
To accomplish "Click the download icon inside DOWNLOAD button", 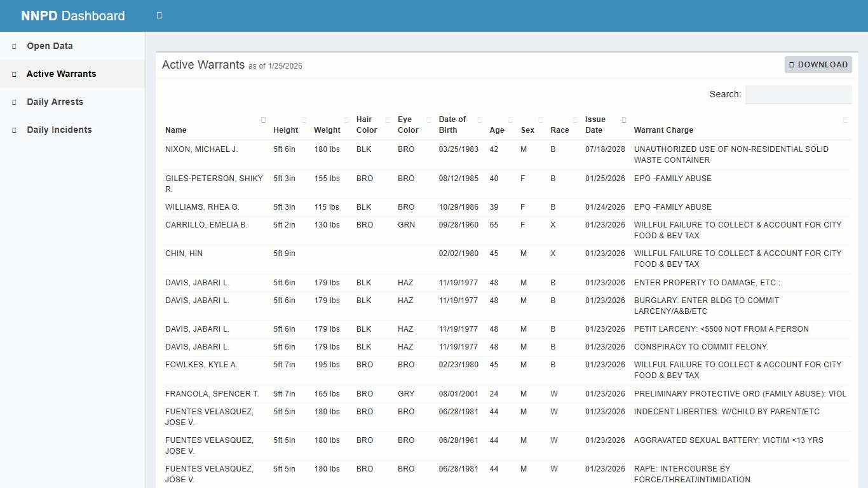I will point(792,64).
